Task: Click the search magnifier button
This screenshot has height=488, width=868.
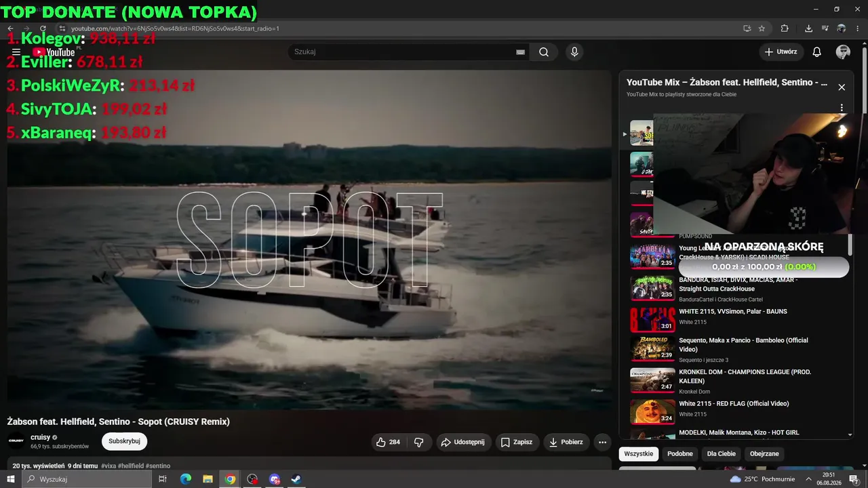Action: [x=544, y=52]
